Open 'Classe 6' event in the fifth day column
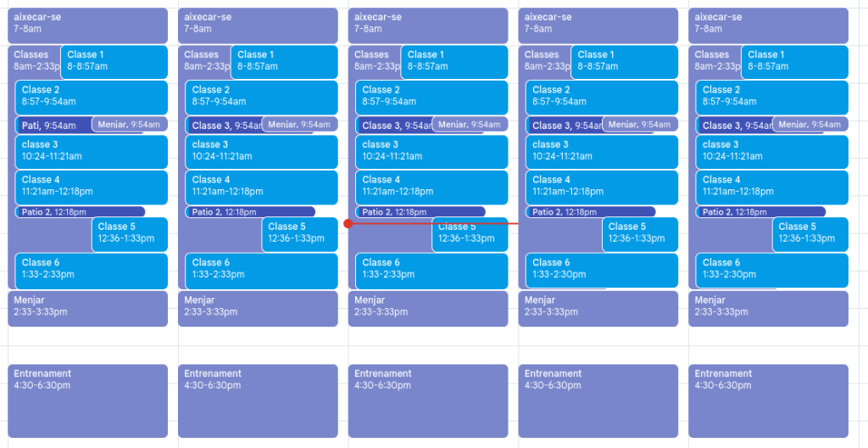The height and width of the screenshot is (448, 868). coord(771,270)
